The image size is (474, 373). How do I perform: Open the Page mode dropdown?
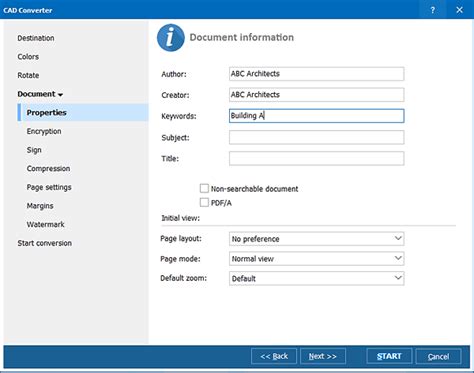coord(316,258)
